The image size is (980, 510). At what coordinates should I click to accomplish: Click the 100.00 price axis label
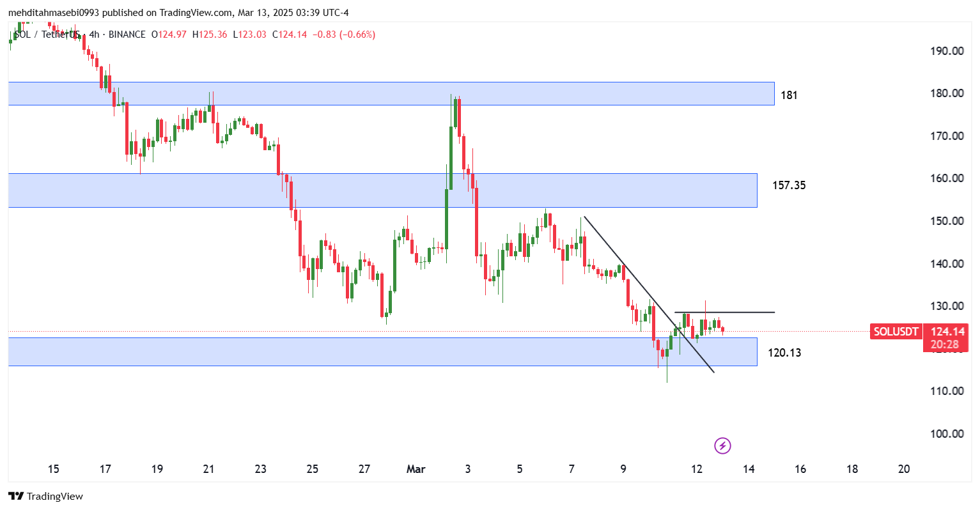(x=947, y=434)
